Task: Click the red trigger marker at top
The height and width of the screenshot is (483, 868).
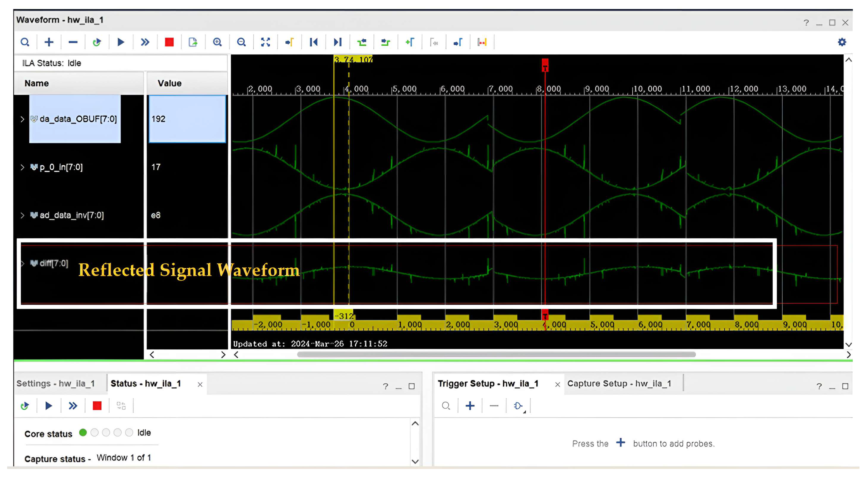Action: 545,65
